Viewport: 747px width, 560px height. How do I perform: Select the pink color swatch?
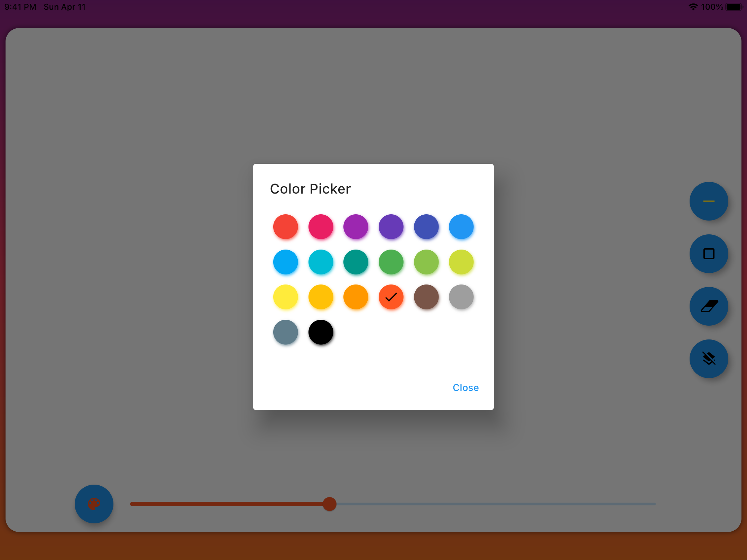tap(321, 227)
